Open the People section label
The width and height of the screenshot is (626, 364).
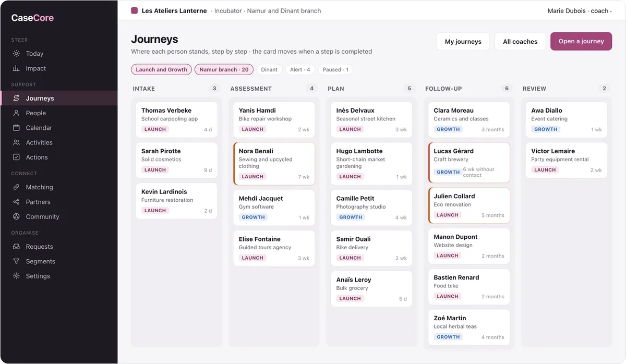pos(36,113)
